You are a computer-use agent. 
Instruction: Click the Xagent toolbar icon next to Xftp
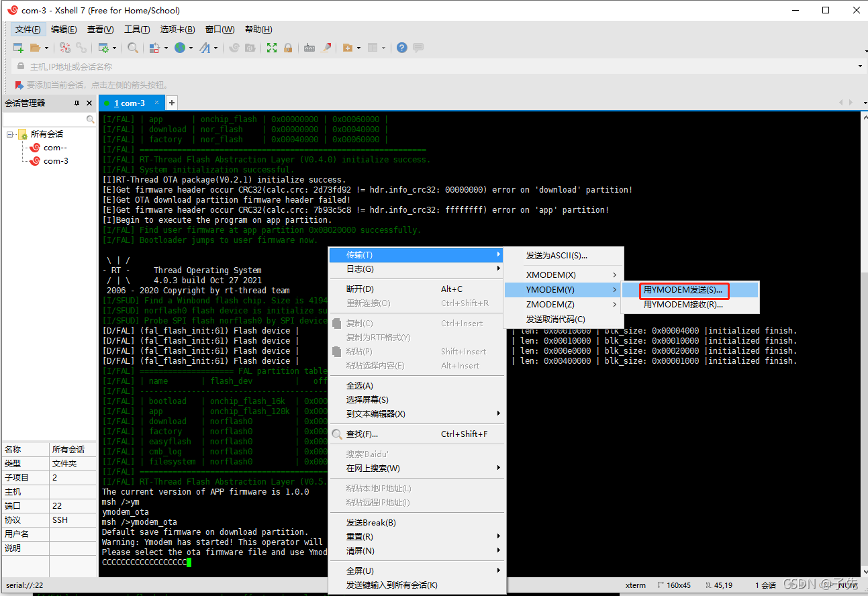tap(250, 48)
